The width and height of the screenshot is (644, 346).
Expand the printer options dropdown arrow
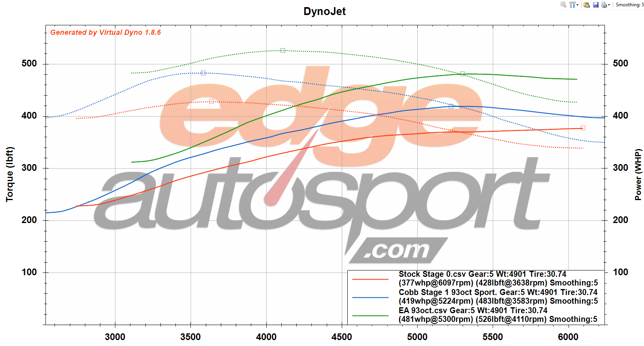609,5
